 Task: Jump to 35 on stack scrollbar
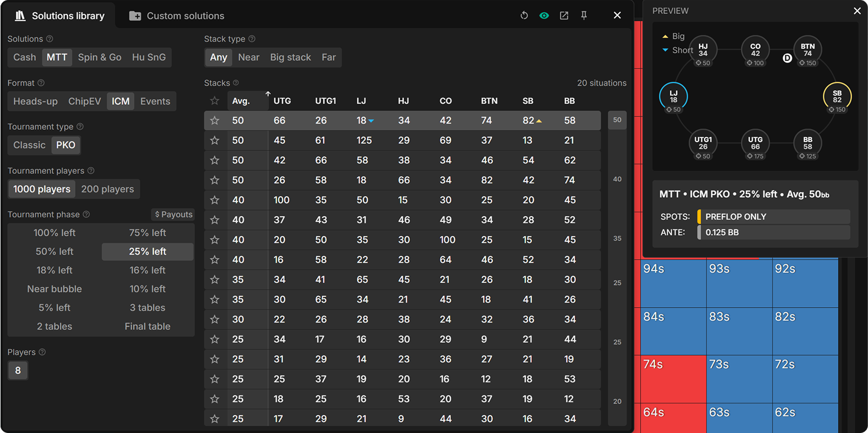[x=617, y=239]
